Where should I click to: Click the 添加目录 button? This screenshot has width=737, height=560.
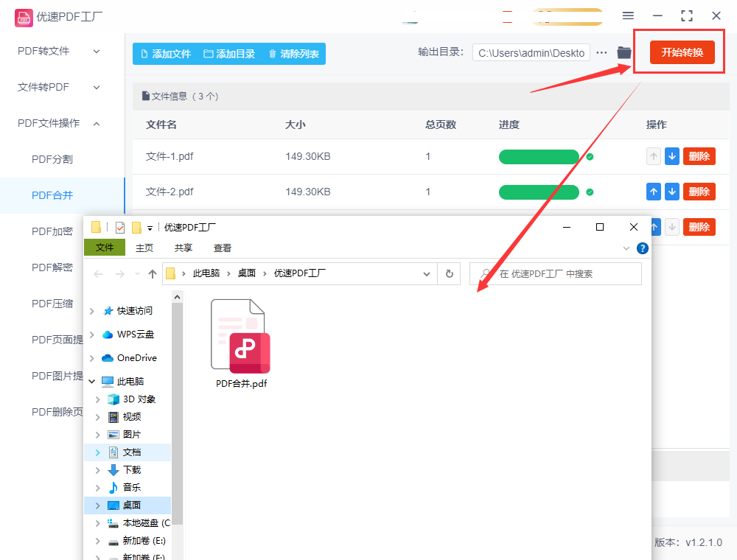click(x=229, y=54)
